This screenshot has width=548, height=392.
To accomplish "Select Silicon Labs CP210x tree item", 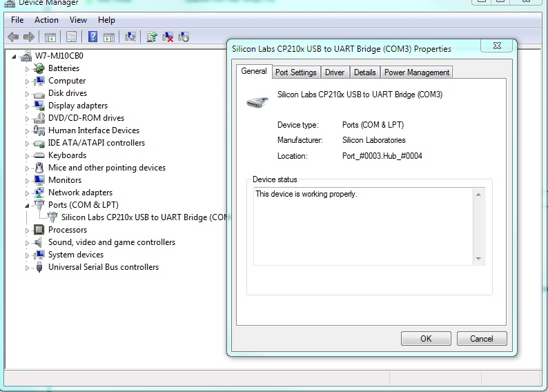I will click(144, 217).
